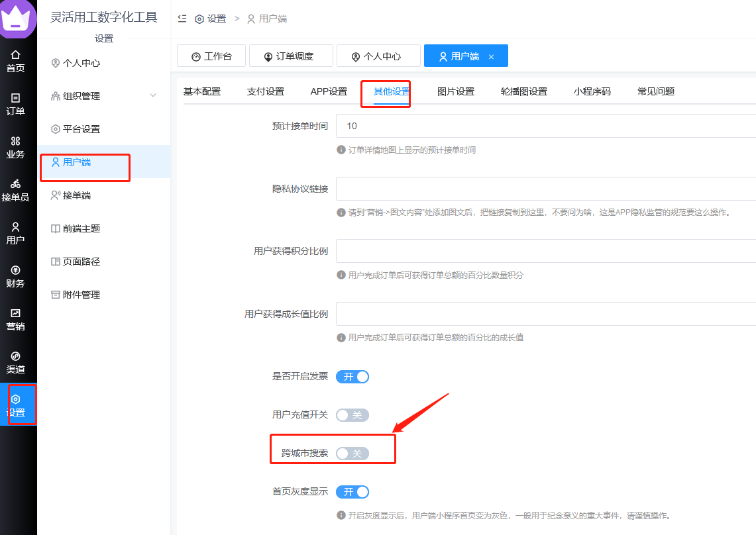The image size is (756, 535).
Task: Select the 其他设置 tab
Action: coord(392,91)
